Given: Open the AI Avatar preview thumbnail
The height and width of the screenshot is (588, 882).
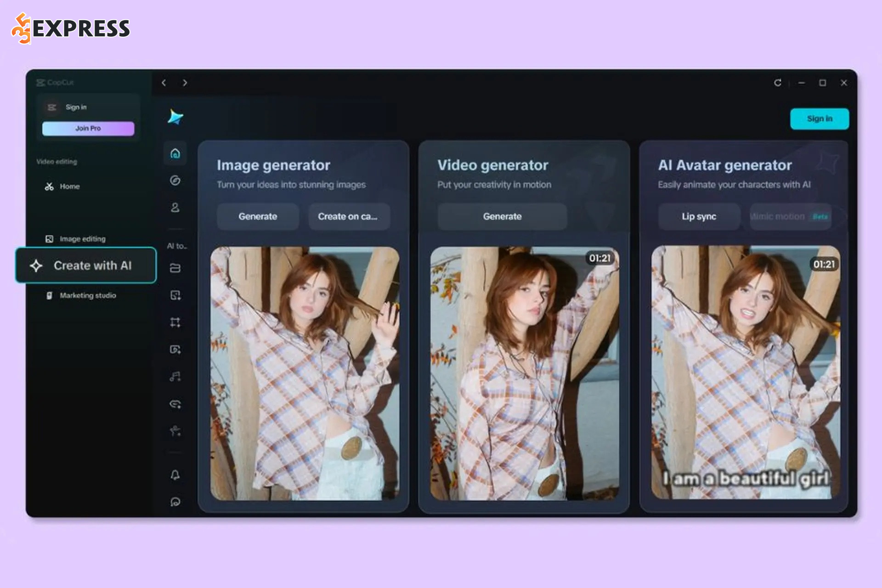Looking at the screenshot, I should click(x=746, y=373).
